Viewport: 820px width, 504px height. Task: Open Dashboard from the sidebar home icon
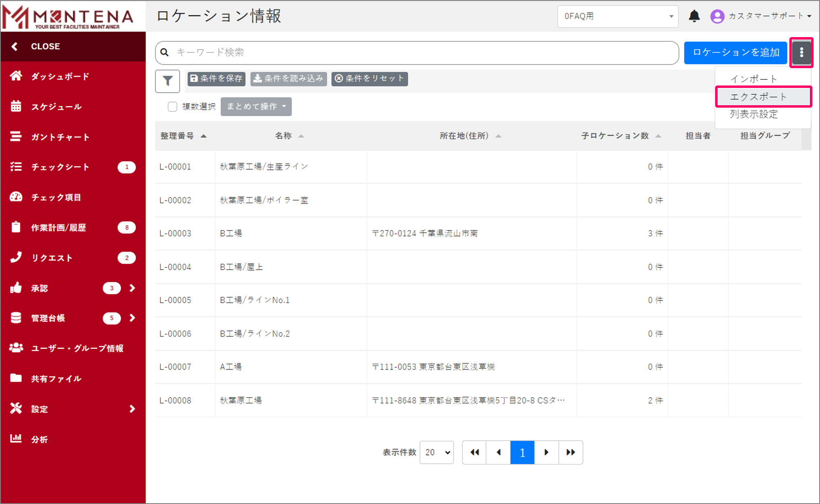[16, 76]
